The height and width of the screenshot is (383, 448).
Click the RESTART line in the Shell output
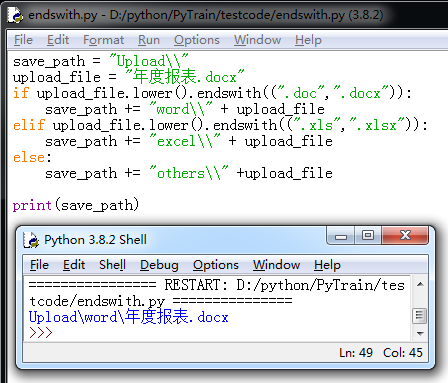tap(217, 293)
